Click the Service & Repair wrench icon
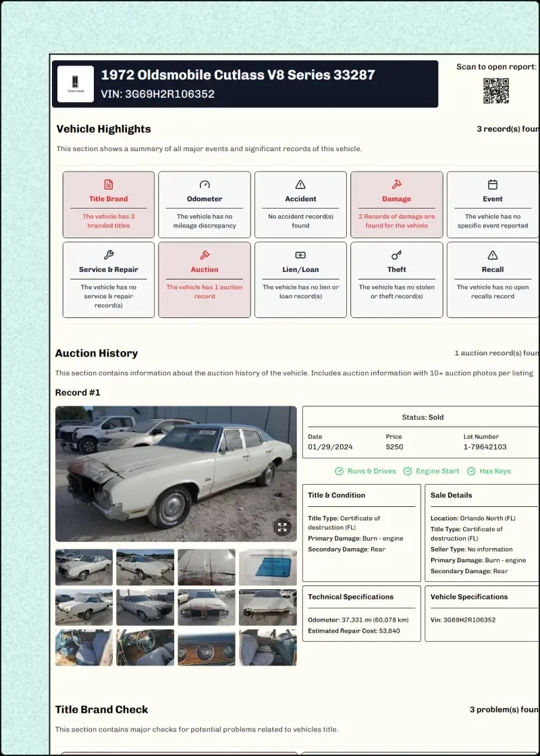Viewport: 540px width, 756px height. coord(109,255)
